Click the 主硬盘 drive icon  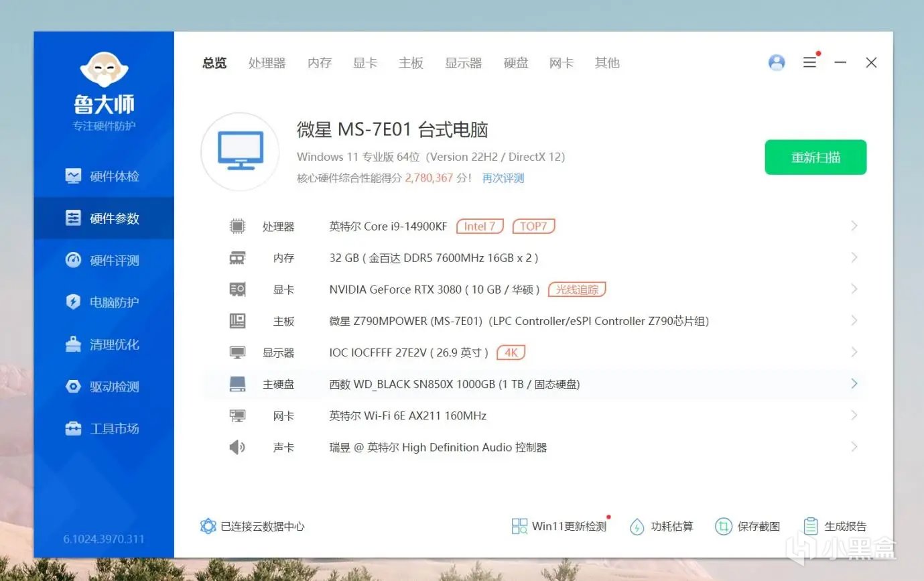coord(237,384)
